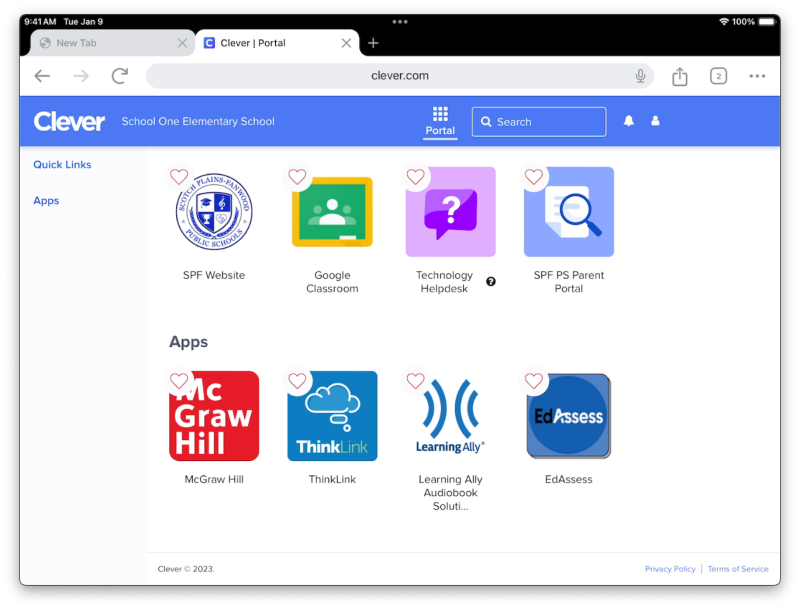The image size is (800, 609).
Task: Open the user account profile icon
Action: [x=655, y=121]
